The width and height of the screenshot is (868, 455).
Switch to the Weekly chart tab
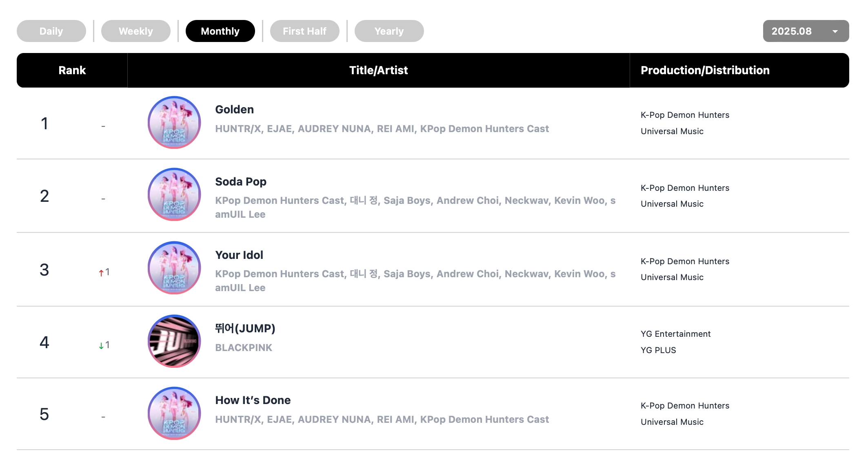(136, 31)
